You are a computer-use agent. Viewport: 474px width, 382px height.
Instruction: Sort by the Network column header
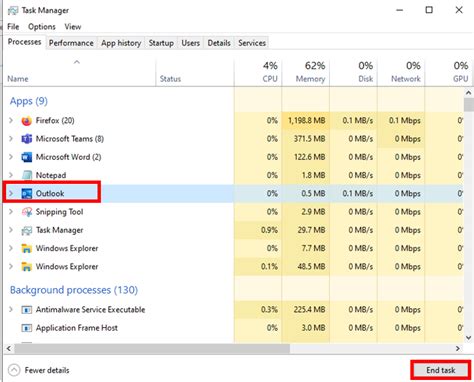(x=401, y=72)
